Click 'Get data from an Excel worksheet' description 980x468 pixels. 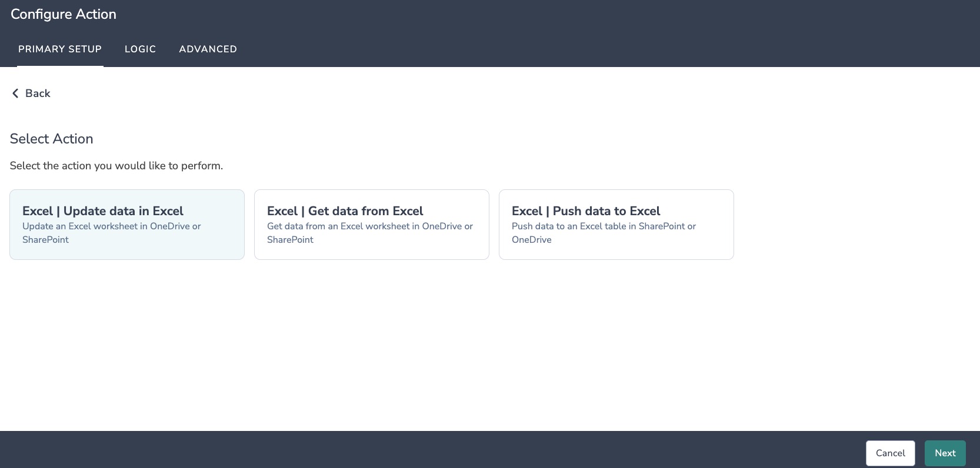(x=370, y=233)
